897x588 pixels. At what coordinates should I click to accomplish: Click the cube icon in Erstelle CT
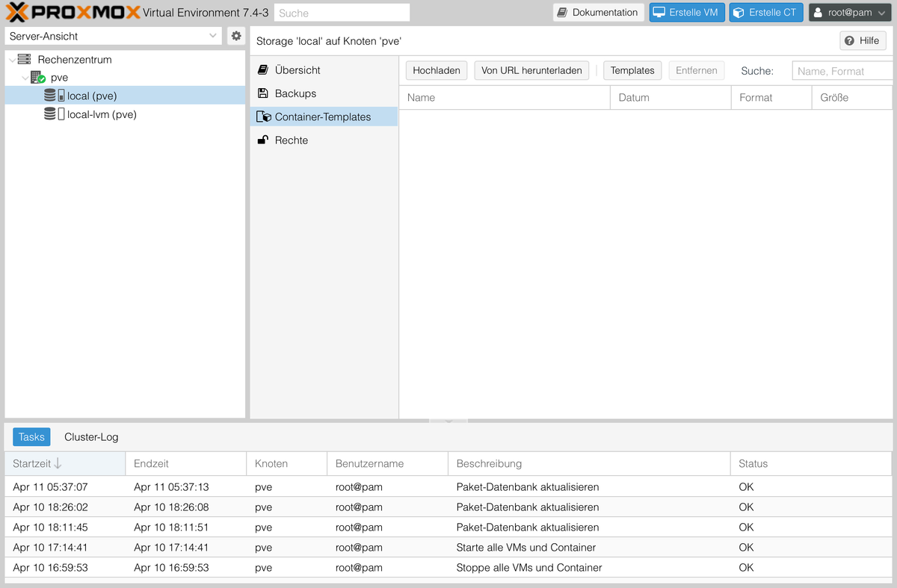click(739, 13)
